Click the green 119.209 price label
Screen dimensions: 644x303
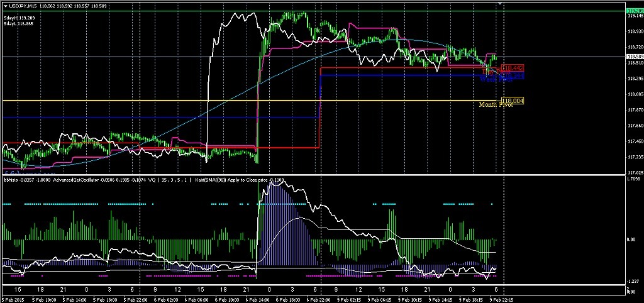[634, 11]
